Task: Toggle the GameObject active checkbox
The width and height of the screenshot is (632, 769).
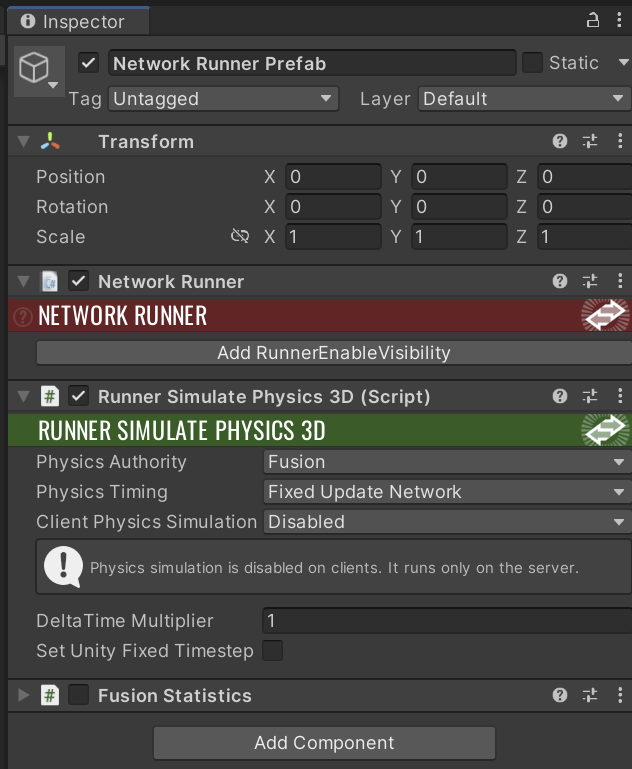Action: (89, 63)
